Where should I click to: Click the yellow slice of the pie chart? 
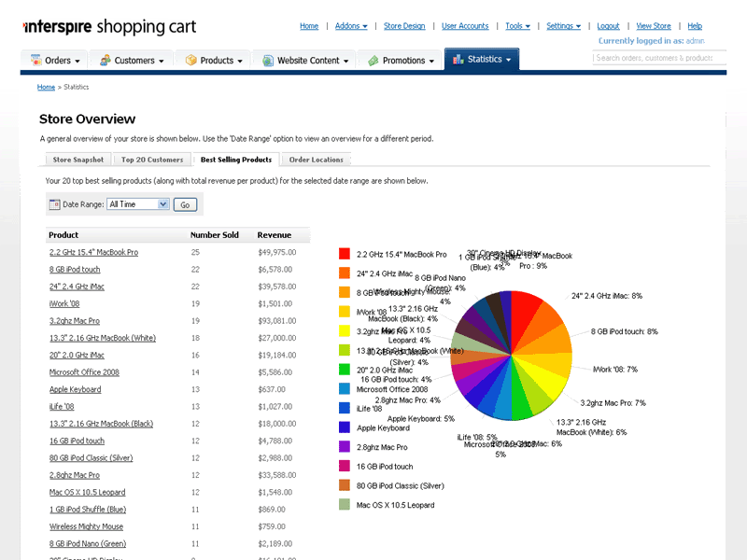pyautogui.click(x=543, y=381)
